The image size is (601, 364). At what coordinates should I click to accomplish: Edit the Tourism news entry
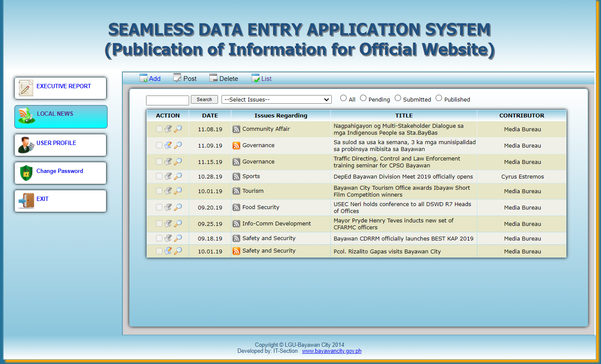pos(168,191)
